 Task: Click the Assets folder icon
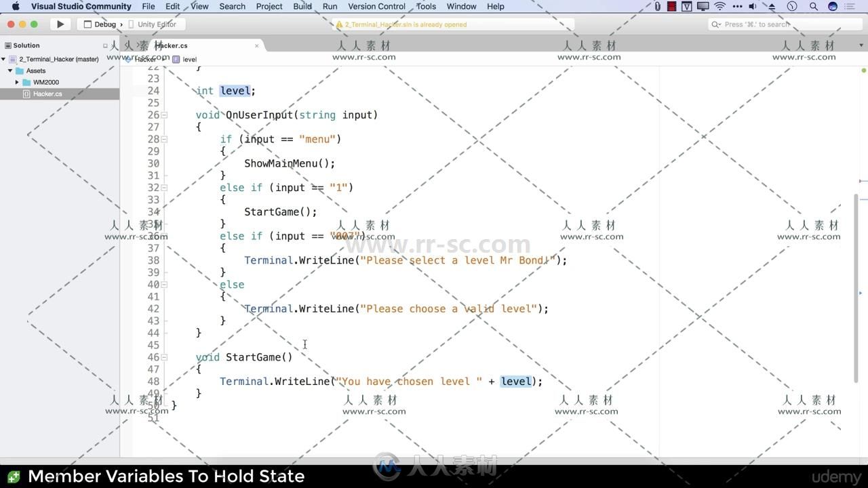coord(20,70)
